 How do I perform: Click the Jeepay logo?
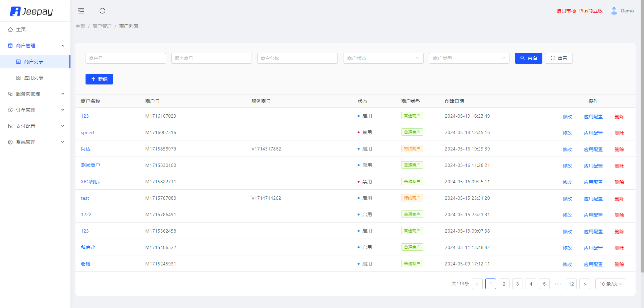[32, 11]
